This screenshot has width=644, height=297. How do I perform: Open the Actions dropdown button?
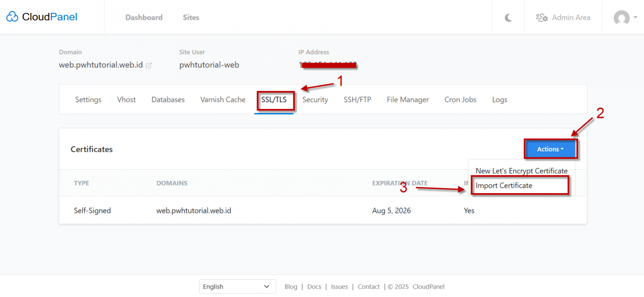550,149
